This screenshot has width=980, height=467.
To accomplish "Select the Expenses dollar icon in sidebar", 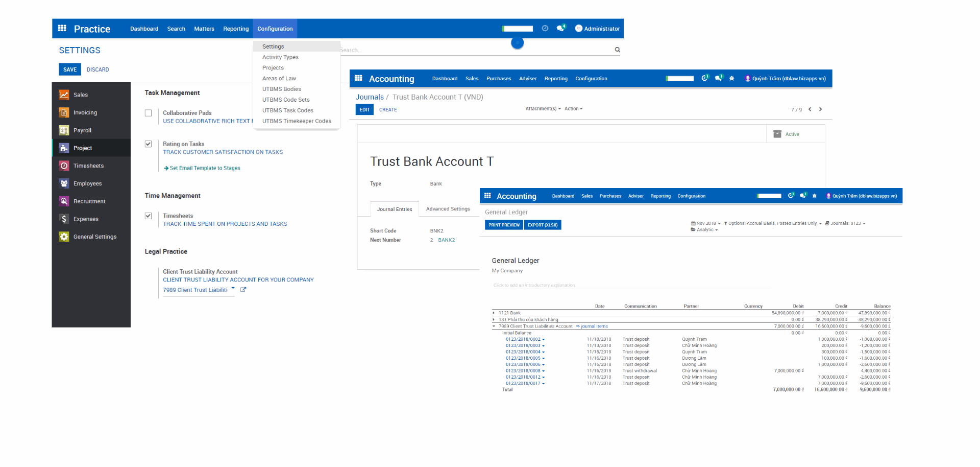I will (64, 219).
